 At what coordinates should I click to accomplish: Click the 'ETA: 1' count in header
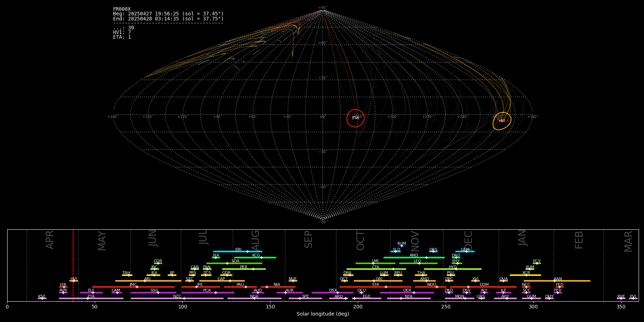coord(122,37)
